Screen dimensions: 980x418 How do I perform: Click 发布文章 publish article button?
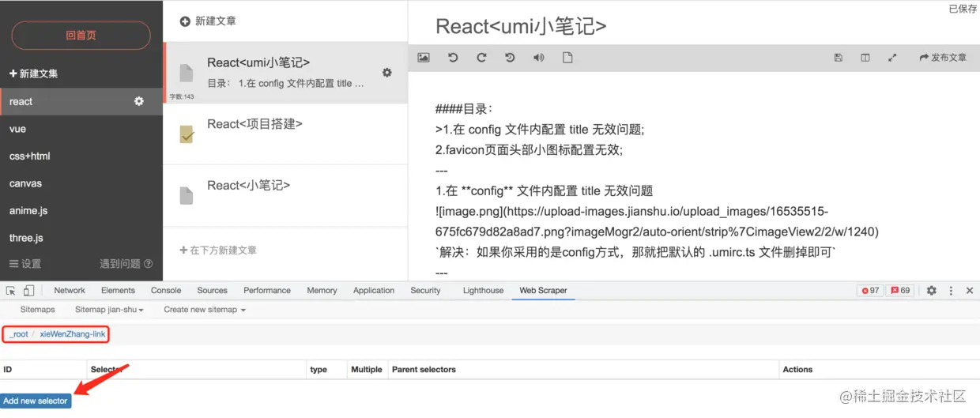click(x=943, y=58)
